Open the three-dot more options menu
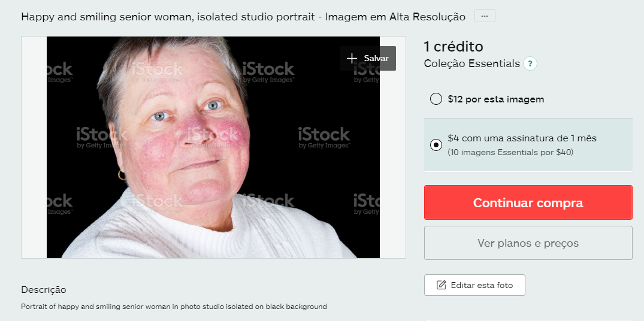Screen dimensions: 644x321 [485, 16]
